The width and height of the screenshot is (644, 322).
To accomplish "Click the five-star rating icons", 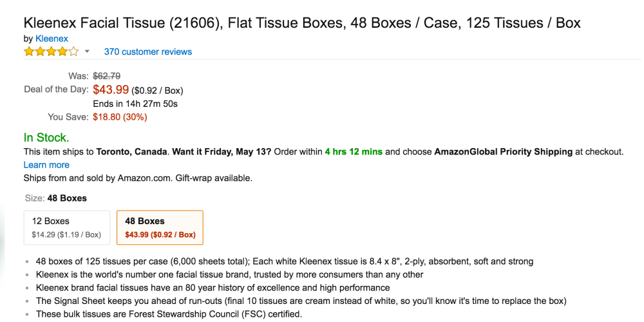I will click(x=52, y=52).
